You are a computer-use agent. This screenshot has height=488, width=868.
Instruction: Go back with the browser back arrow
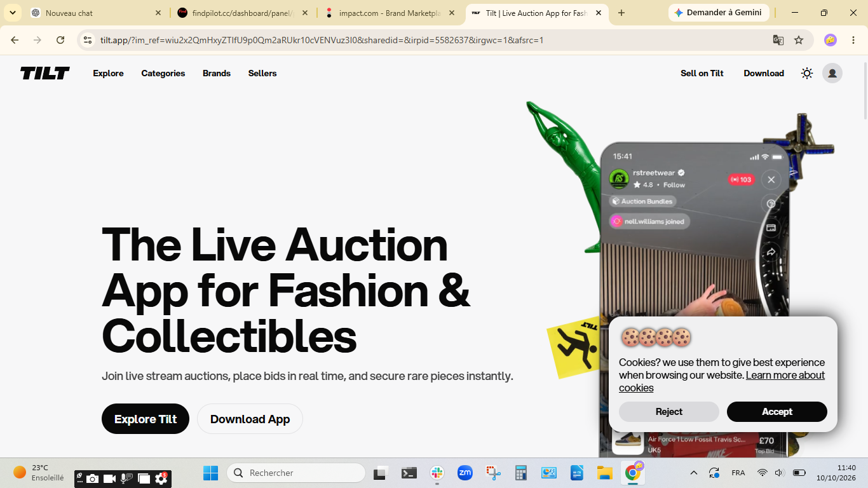15,40
